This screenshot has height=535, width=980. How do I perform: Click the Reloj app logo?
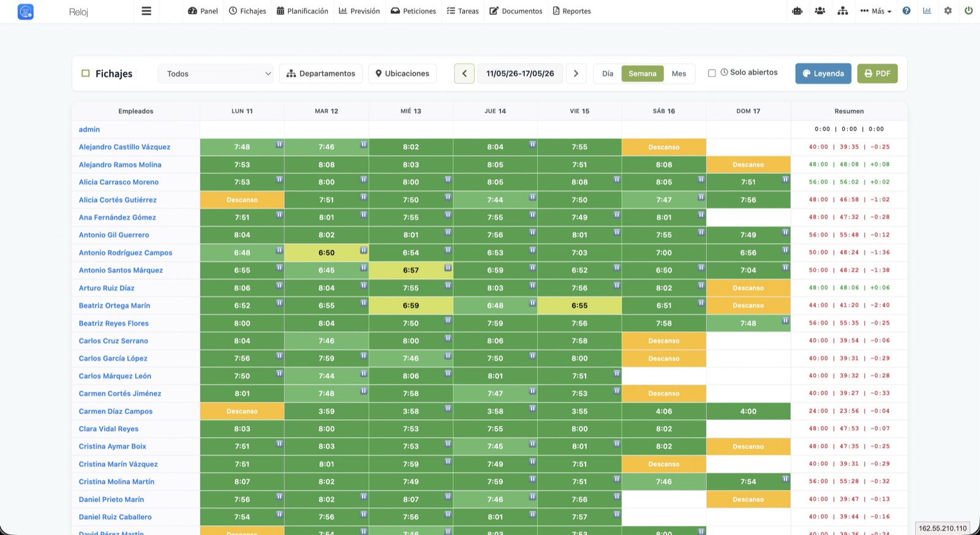[26, 11]
